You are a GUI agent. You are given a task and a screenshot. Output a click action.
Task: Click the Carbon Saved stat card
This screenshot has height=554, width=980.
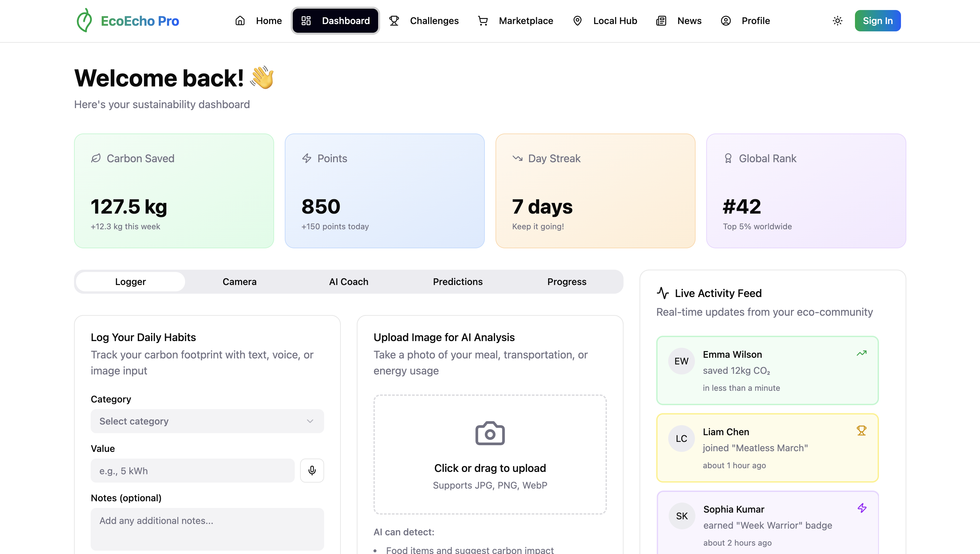tap(174, 191)
